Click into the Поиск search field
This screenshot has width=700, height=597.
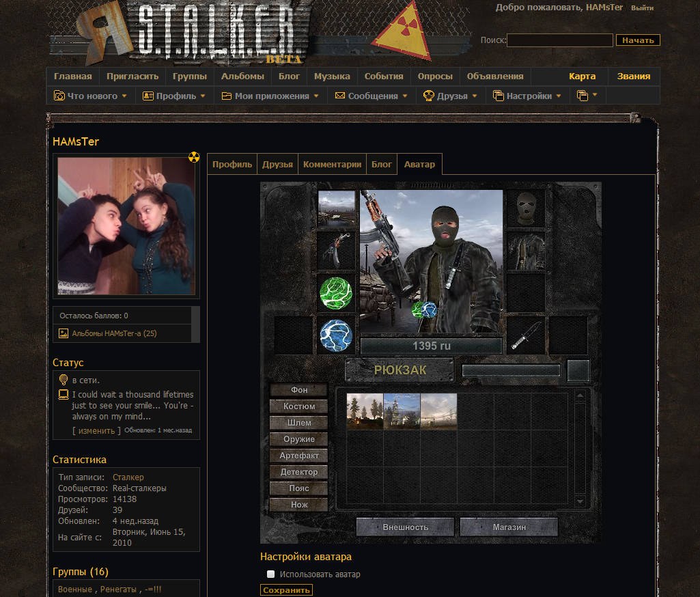[560, 40]
